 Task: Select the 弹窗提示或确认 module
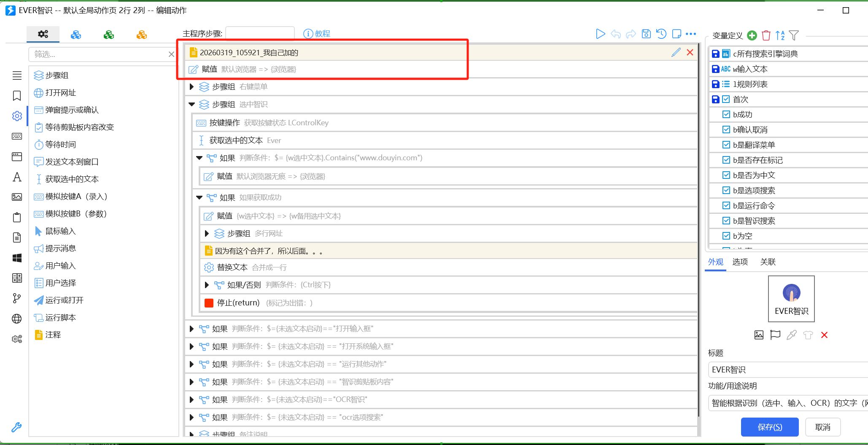[x=66, y=110]
